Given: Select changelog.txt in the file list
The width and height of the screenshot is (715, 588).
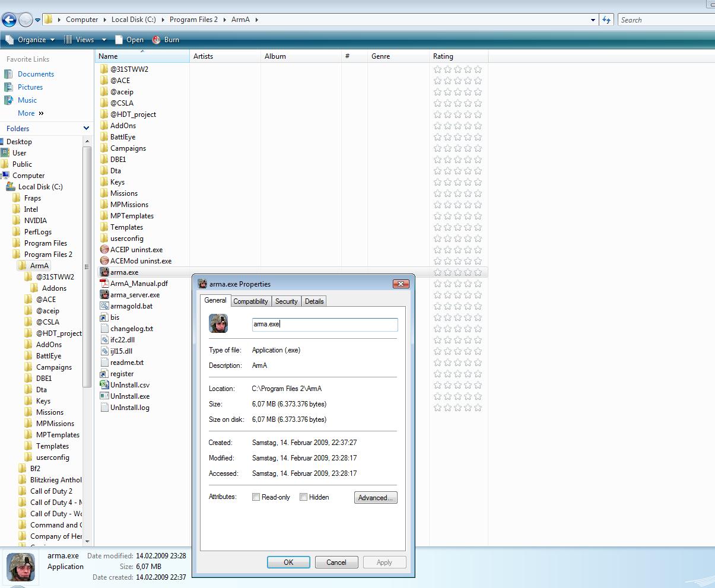Looking at the screenshot, I should coord(131,329).
